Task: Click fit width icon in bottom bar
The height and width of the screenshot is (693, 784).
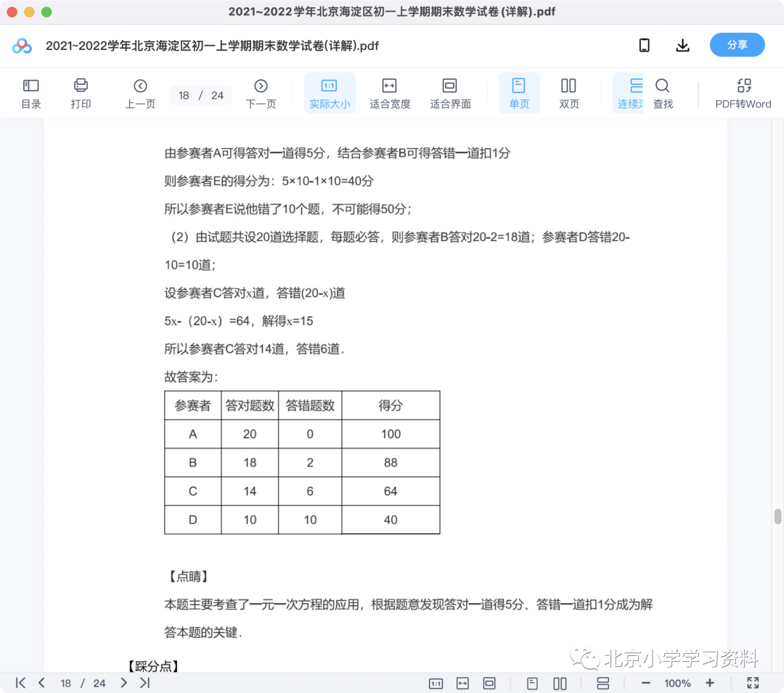Action: pyautogui.click(x=462, y=683)
